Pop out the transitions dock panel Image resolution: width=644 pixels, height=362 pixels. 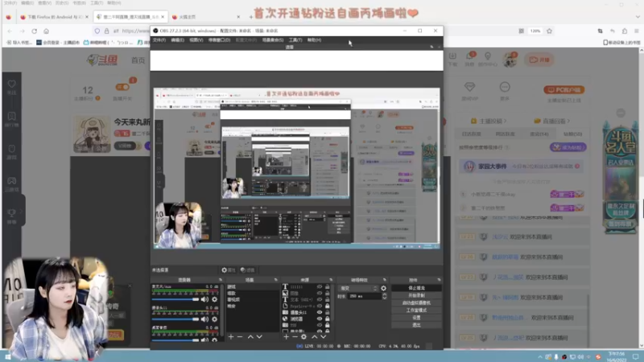pyautogui.click(x=385, y=280)
